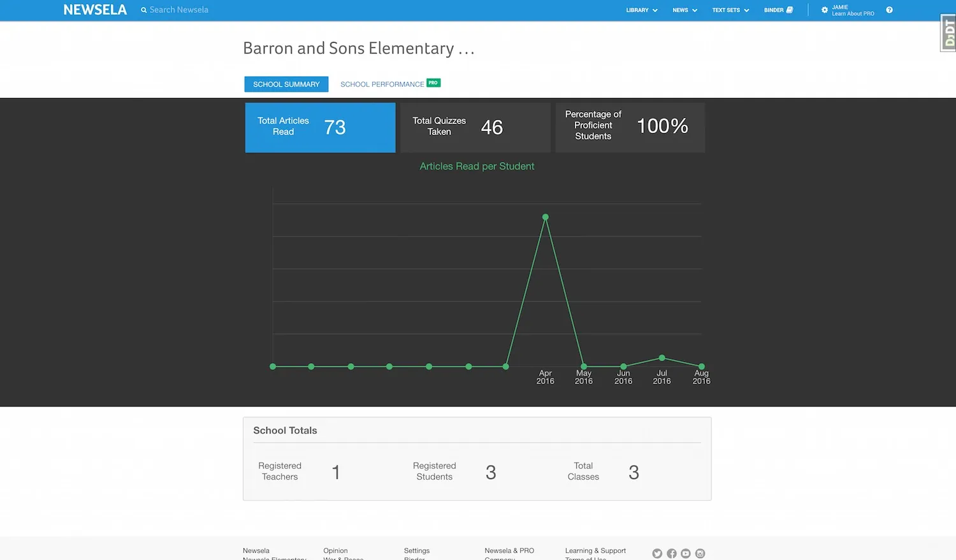Switch to the School Summary tab
Viewport: 956px width, 560px height.
click(286, 84)
